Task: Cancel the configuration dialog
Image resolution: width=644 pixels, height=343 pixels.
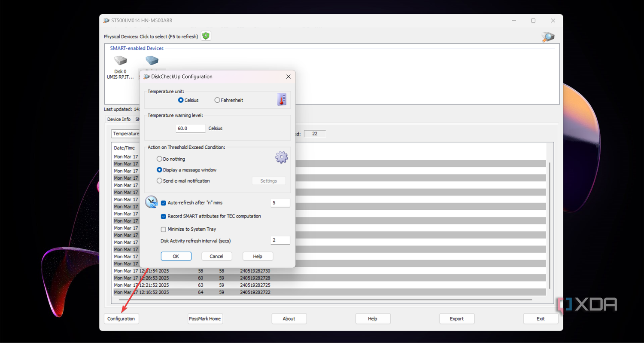Action: tap(216, 256)
